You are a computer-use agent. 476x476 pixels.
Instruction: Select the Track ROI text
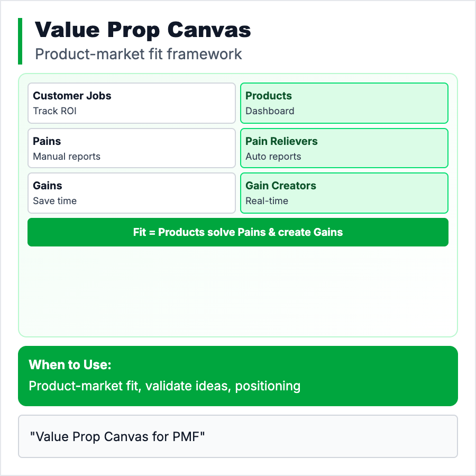54,111
